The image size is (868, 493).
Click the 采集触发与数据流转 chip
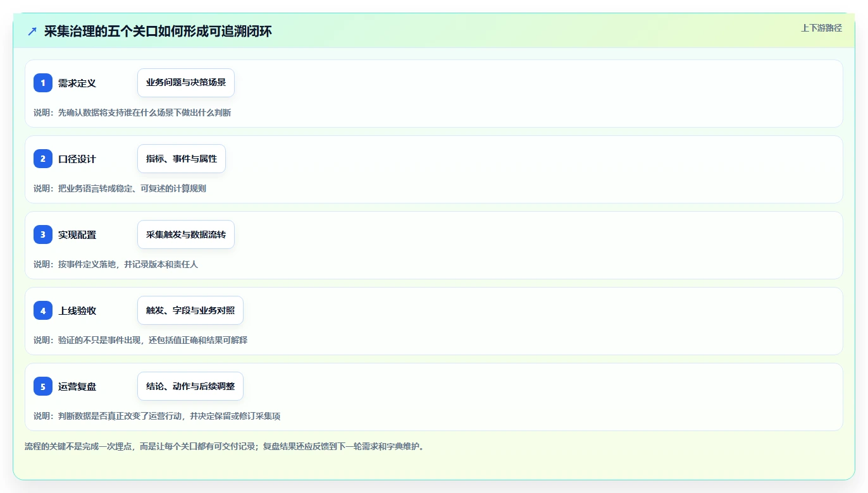[x=186, y=234]
